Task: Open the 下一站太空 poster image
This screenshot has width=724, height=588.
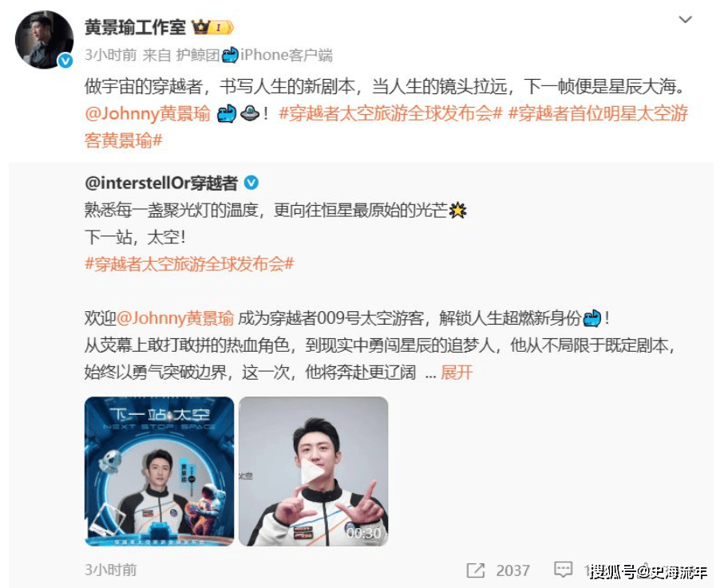Action: (160, 472)
